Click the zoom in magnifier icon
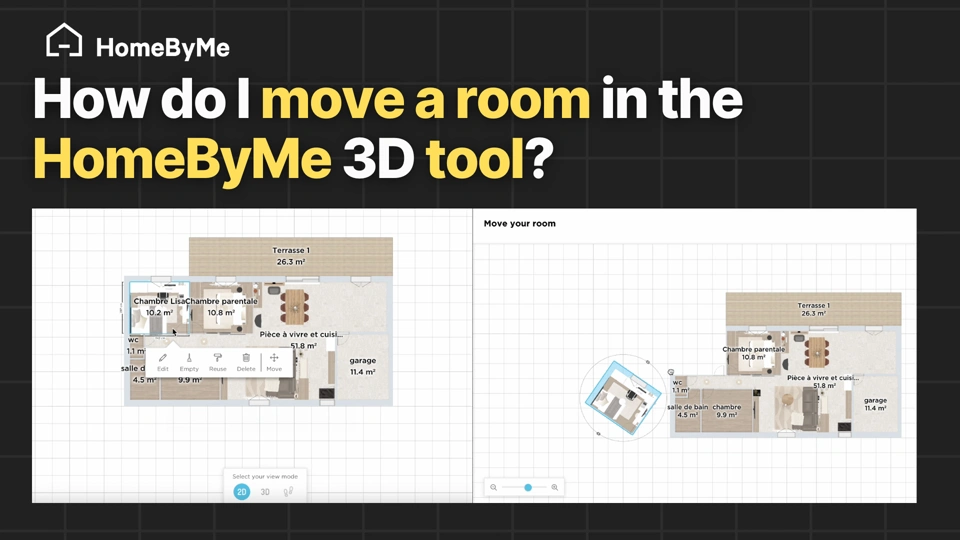Viewport: 960px width, 540px height. tap(555, 487)
